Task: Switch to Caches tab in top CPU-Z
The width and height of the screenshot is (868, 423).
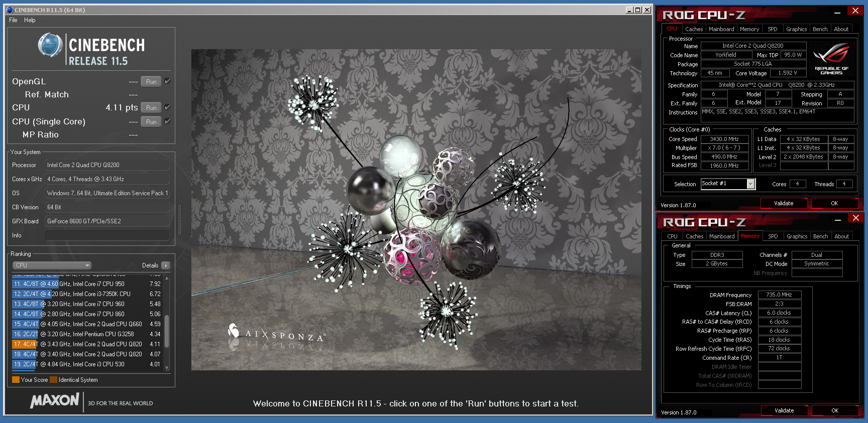Action: point(694,29)
